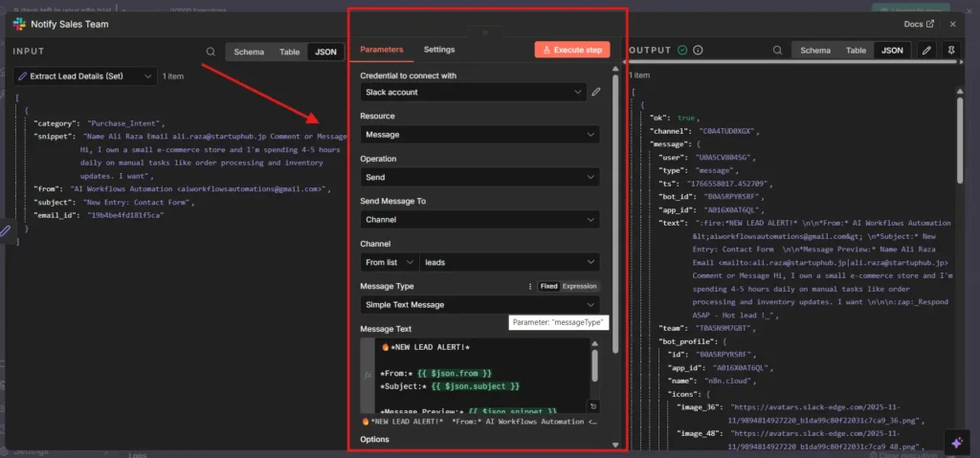The width and height of the screenshot is (980, 458).
Task: Click the "New Entry: Contact Form" subject value
Action: point(139,203)
